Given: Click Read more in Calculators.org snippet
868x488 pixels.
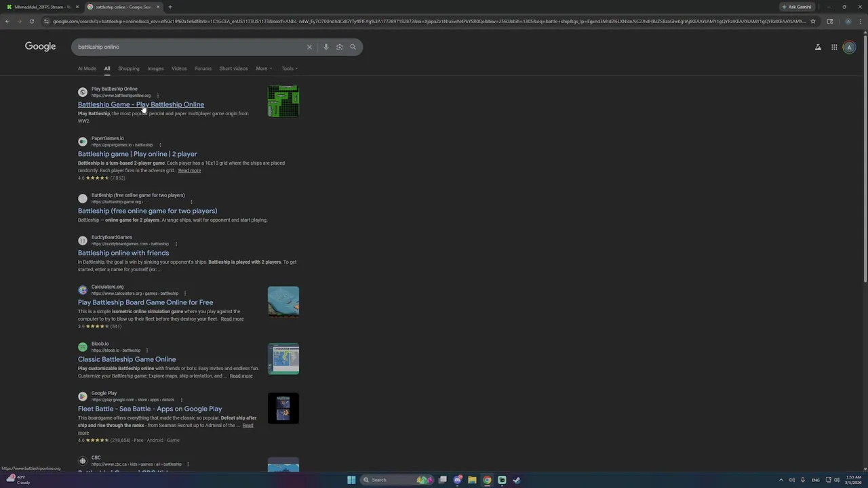Looking at the screenshot, I should 232,319.
